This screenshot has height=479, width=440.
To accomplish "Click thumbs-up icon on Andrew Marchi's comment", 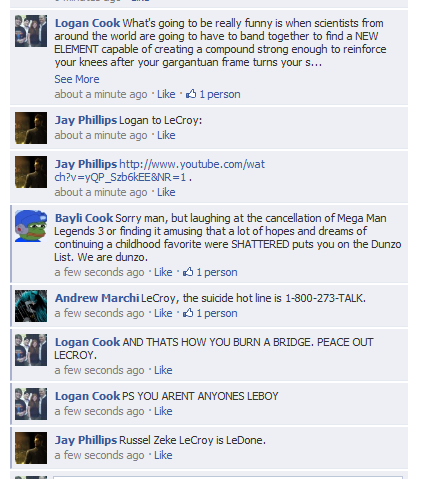I will (188, 313).
